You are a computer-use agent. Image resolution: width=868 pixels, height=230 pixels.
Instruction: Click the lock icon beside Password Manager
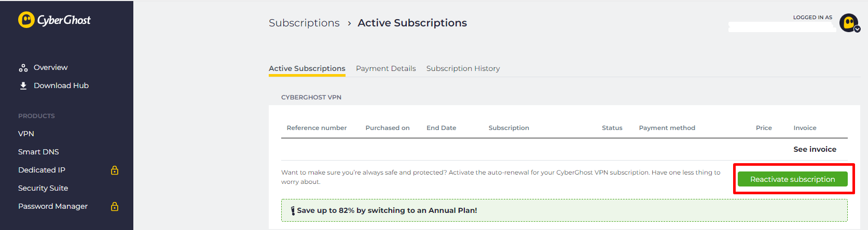click(115, 206)
